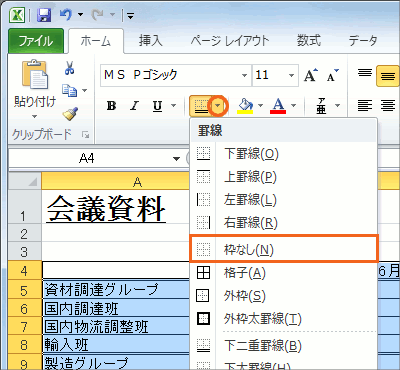Open font color palette dropdown

tap(293, 106)
